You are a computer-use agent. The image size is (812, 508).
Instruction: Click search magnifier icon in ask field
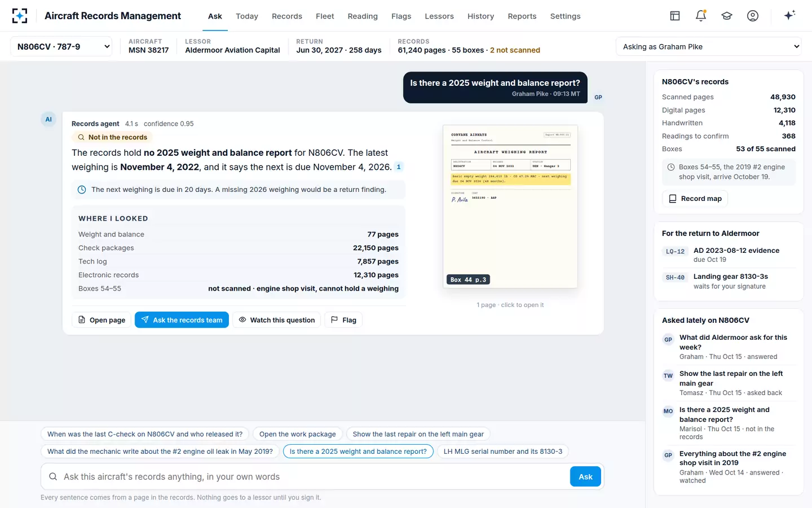(53, 476)
